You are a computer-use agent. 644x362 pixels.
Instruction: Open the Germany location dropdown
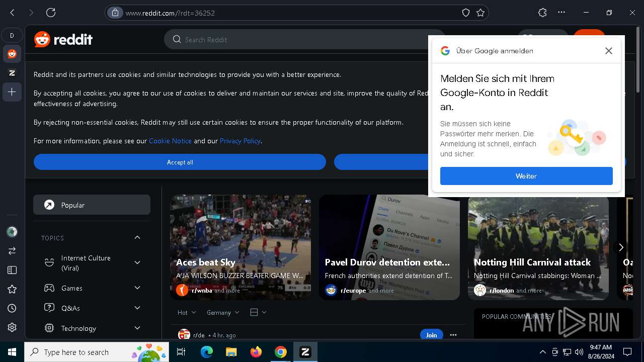223,312
